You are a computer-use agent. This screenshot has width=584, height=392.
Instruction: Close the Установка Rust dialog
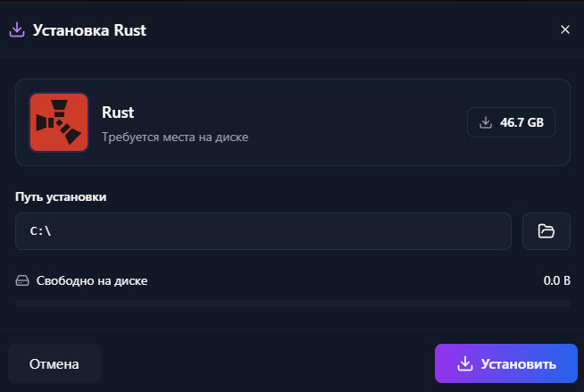[x=564, y=29]
